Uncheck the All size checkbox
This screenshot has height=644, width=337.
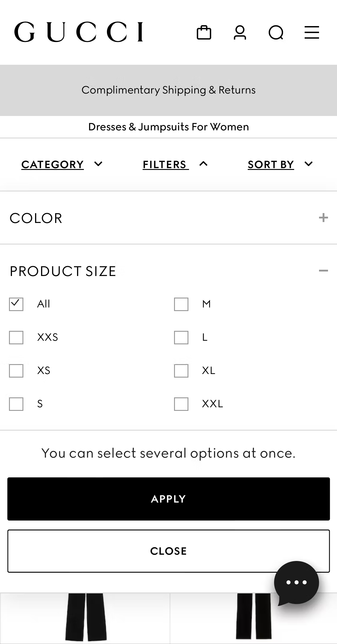coord(16,304)
